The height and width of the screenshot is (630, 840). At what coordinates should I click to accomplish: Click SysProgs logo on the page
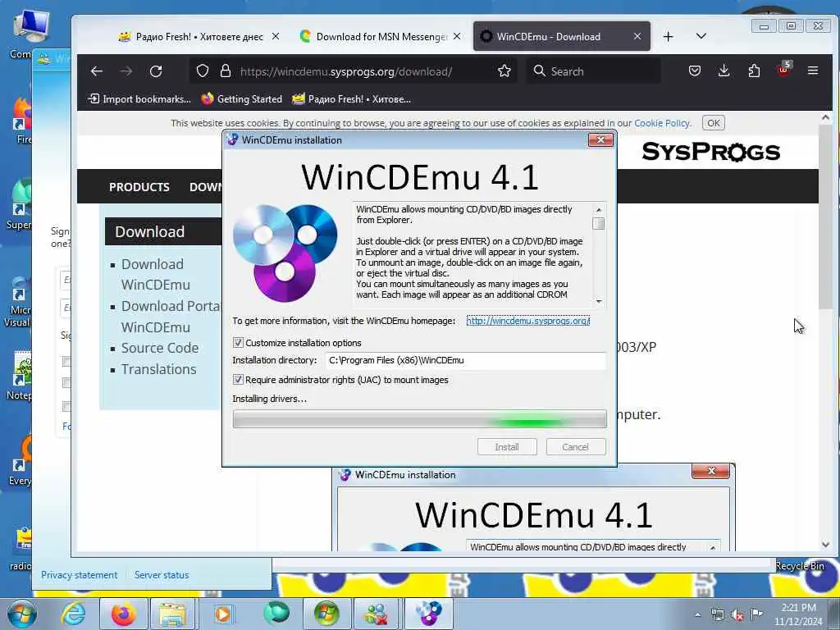[710, 152]
